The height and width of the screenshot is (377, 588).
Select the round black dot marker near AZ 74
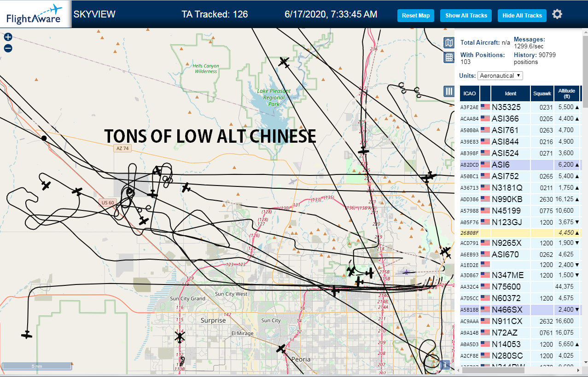coord(44,138)
